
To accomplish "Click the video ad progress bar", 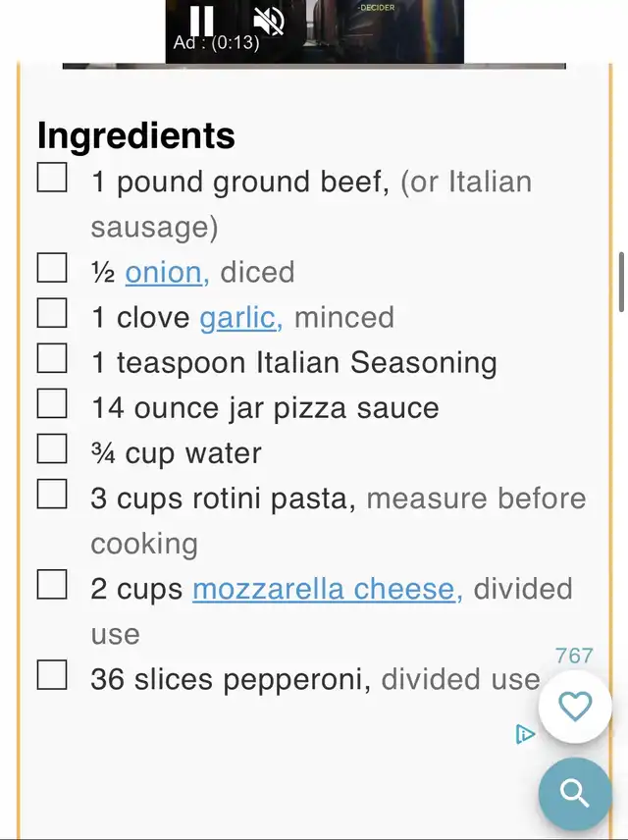I will 314,66.
